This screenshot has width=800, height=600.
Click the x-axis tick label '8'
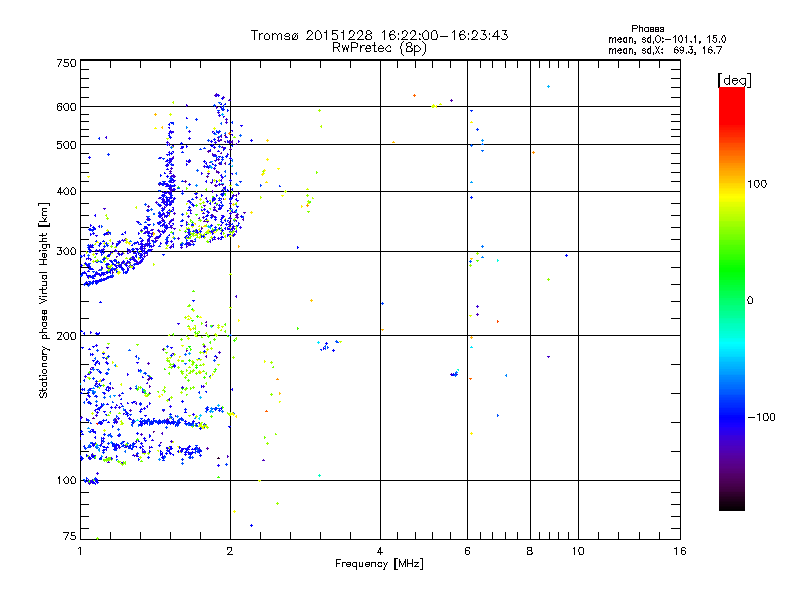coord(530,551)
